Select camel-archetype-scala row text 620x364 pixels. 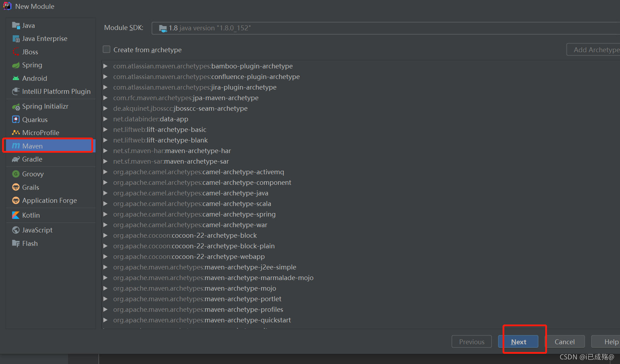click(x=192, y=204)
